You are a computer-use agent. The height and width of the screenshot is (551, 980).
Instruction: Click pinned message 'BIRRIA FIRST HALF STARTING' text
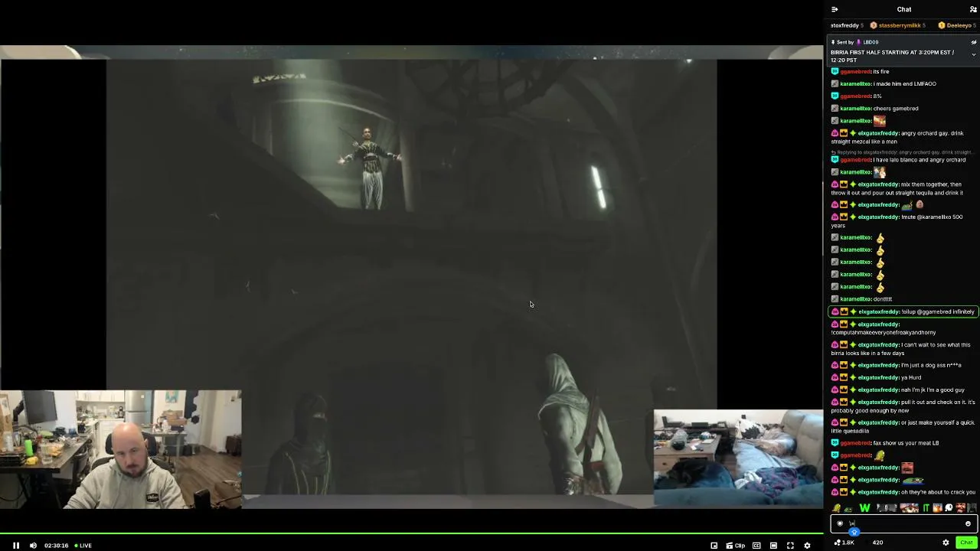(x=893, y=56)
